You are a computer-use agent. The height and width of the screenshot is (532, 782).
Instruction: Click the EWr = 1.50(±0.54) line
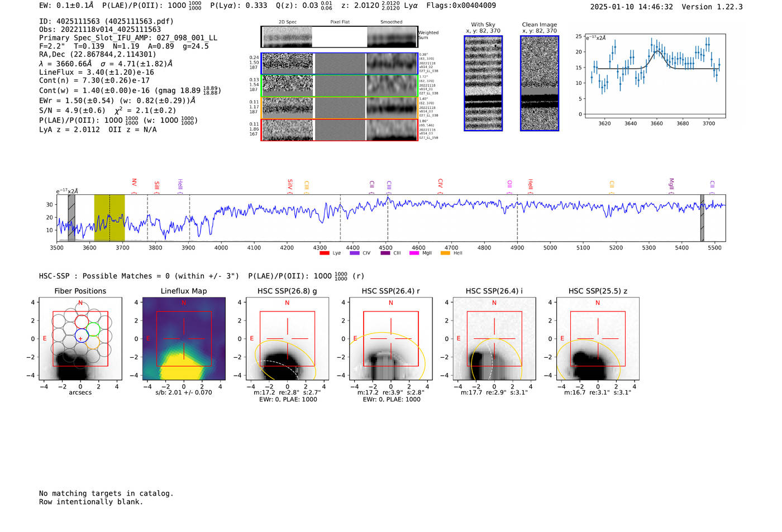[x=117, y=100]
